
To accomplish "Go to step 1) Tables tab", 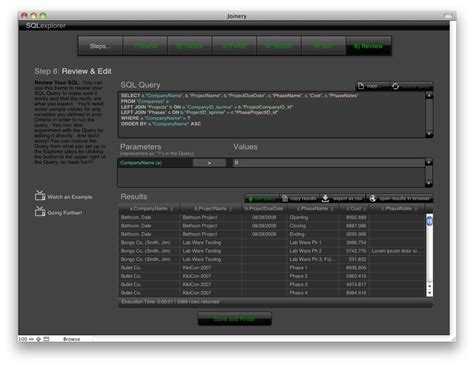I will [145, 46].
